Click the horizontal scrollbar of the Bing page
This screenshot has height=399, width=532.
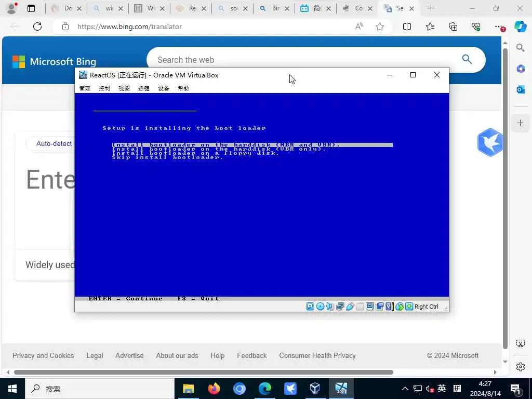(x=204, y=372)
